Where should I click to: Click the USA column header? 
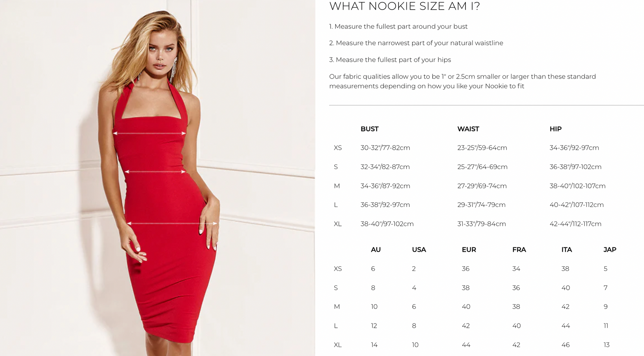pyautogui.click(x=419, y=249)
